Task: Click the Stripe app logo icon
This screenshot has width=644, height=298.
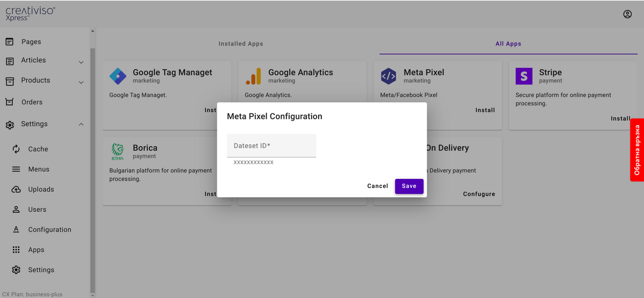Action: click(524, 76)
